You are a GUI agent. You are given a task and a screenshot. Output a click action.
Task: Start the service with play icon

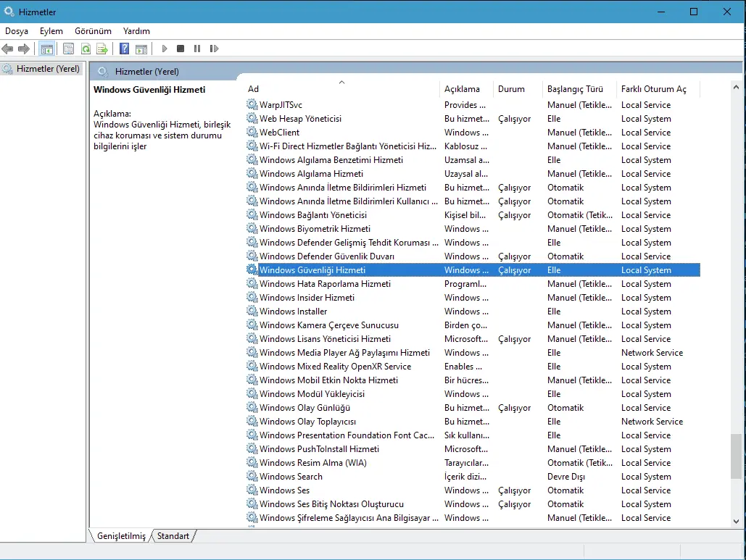165,49
